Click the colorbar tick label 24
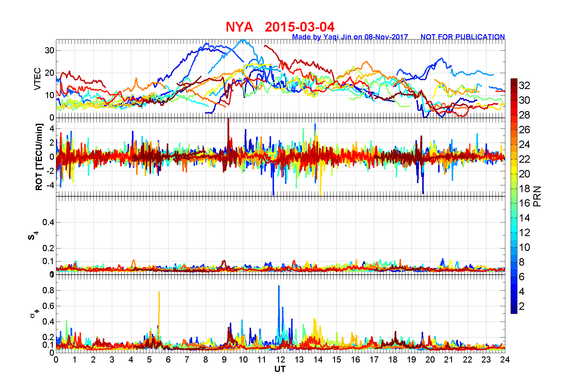Screen dimensions: 561x392 [x=524, y=144]
